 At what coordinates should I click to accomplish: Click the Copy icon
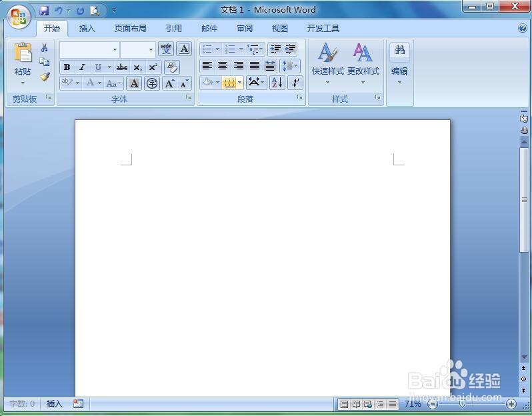45,62
